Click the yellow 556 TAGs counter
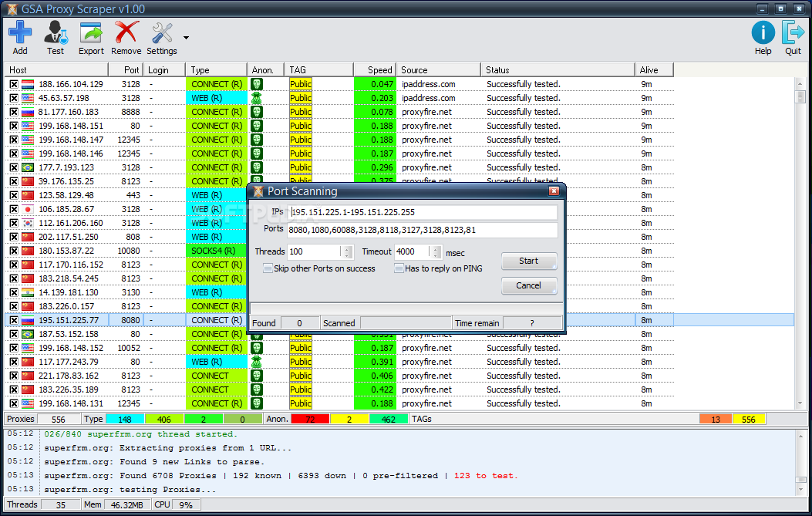 748,419
